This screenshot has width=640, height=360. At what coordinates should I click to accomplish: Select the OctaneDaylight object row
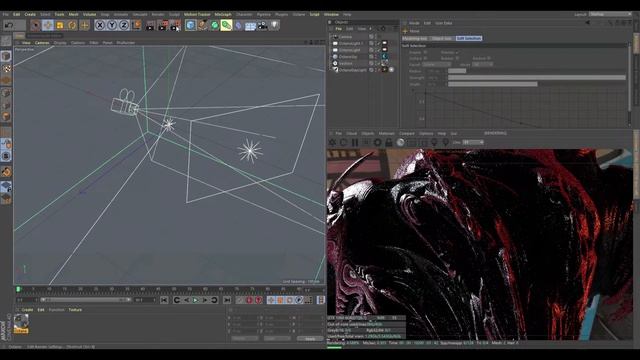353,70
